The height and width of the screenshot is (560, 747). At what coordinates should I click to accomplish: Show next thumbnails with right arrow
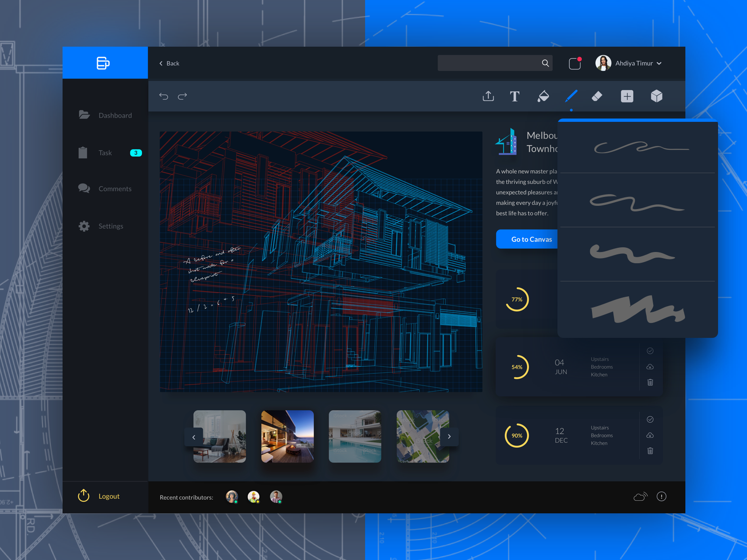449,437
